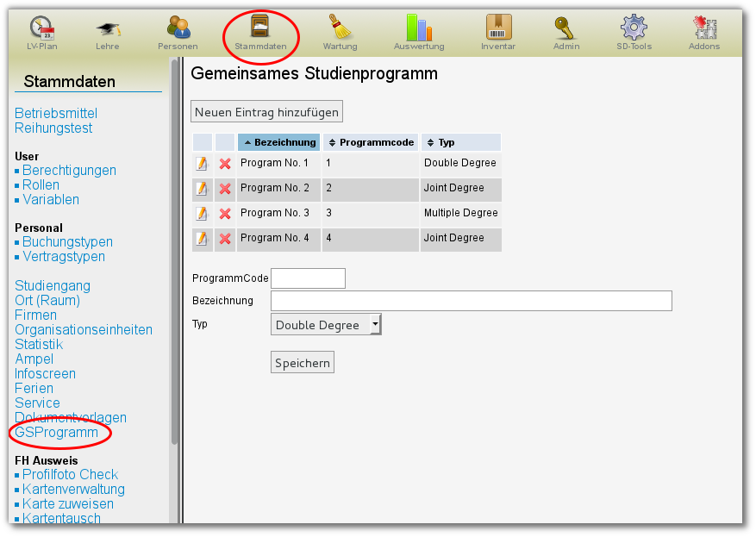Click the Inventar box icon
This screenshot has width=756, height=537.
tap(497, 28)
